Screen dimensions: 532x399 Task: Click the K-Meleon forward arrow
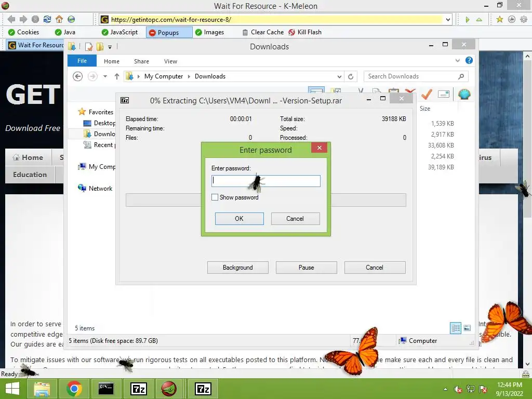(23, 19)
